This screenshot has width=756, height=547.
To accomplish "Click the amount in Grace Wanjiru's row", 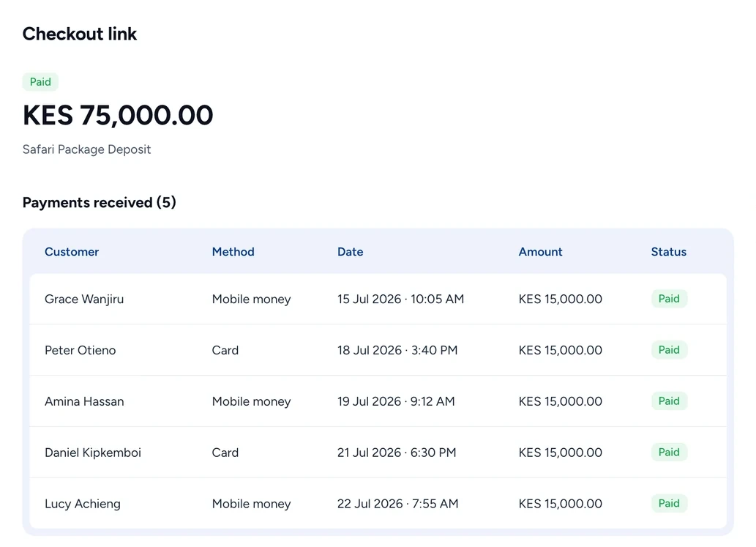I will (x=561, y=299).
